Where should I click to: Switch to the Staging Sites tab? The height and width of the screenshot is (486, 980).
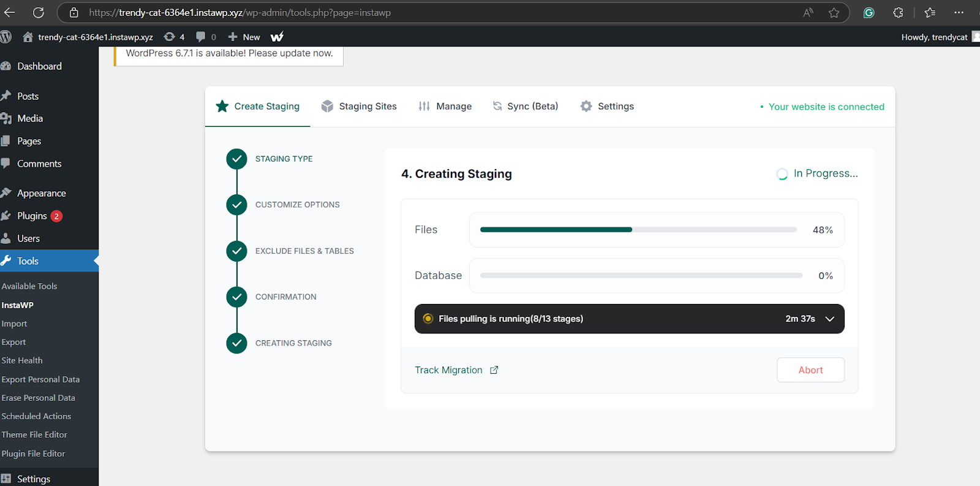coord(359,106)
